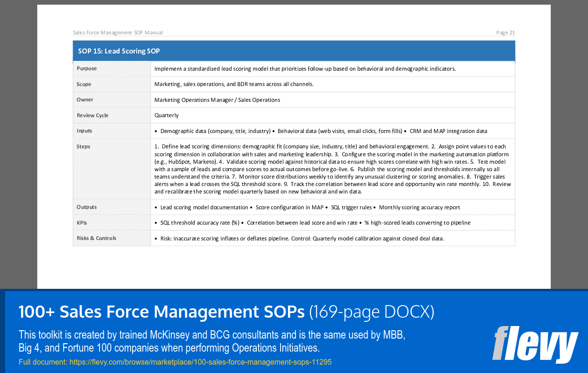Select the KPIs row label
588x373 pixels.
[x=81, y=223]
